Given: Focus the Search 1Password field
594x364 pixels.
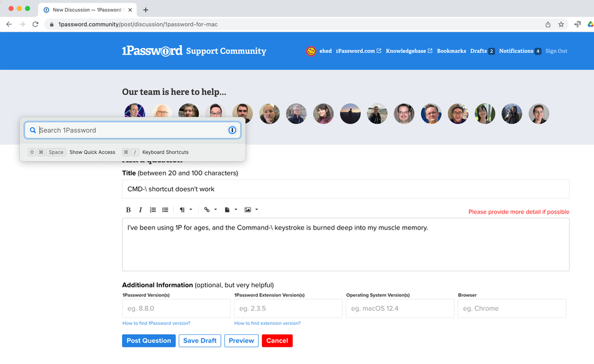Looking at the screenshot, I should (133, 130).
